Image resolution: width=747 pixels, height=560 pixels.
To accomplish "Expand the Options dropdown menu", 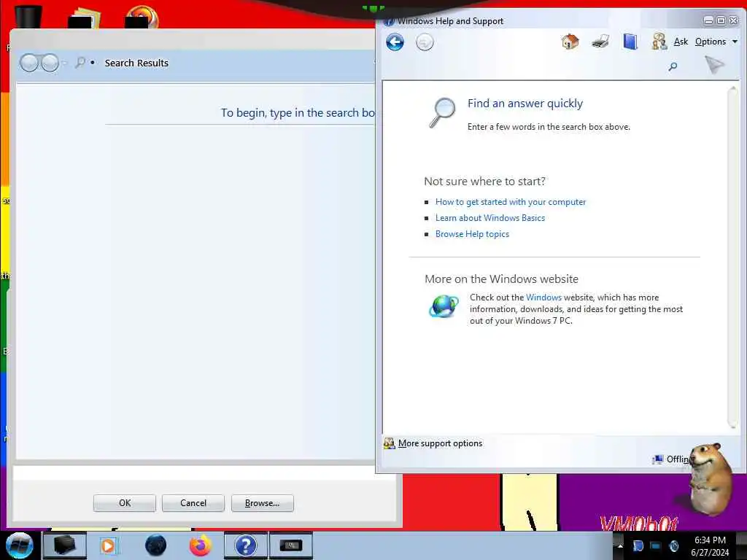I will click(716, 42).
